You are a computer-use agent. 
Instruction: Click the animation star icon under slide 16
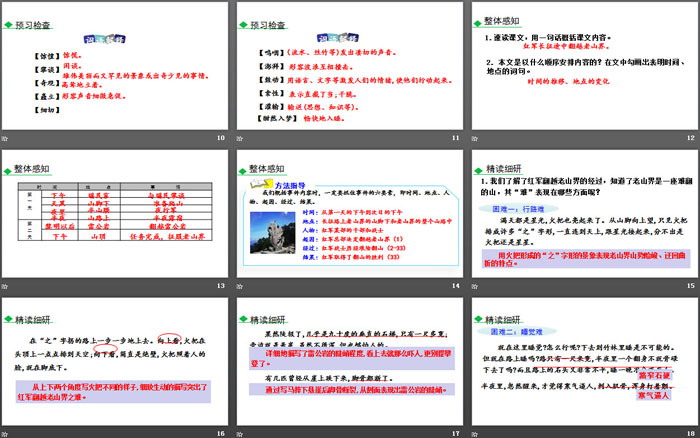[7, 433]
